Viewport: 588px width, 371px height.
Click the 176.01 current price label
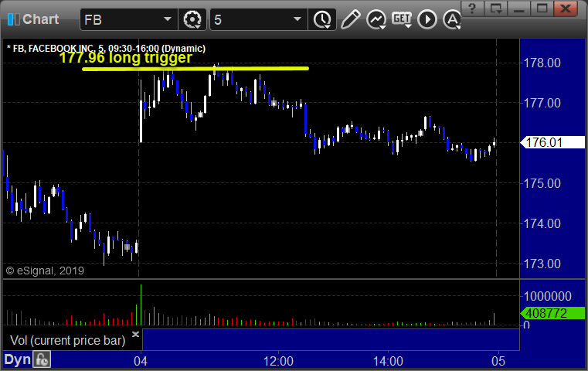pyautogui.click(x=552, y=142)
